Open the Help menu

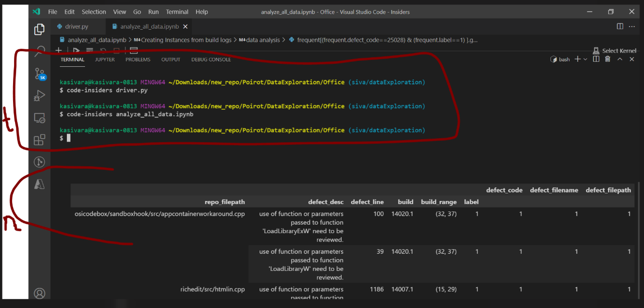click(x=201, y=12)
